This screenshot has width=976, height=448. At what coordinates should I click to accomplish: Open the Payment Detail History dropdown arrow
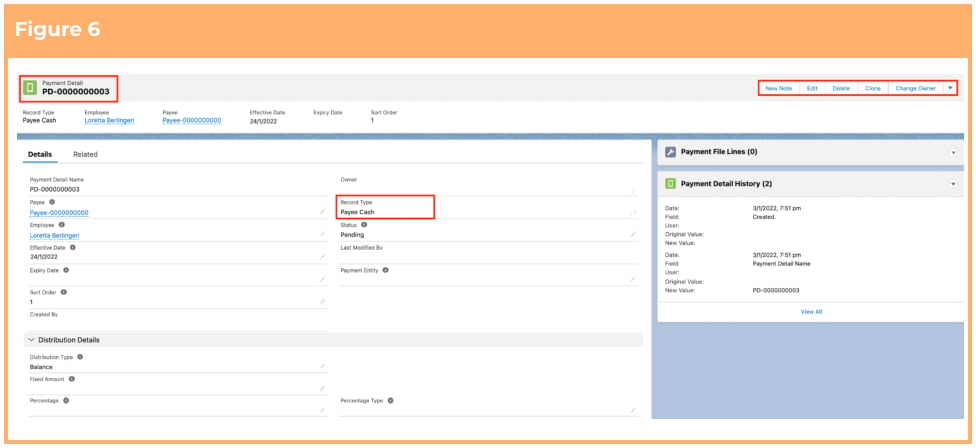point(953,184)
